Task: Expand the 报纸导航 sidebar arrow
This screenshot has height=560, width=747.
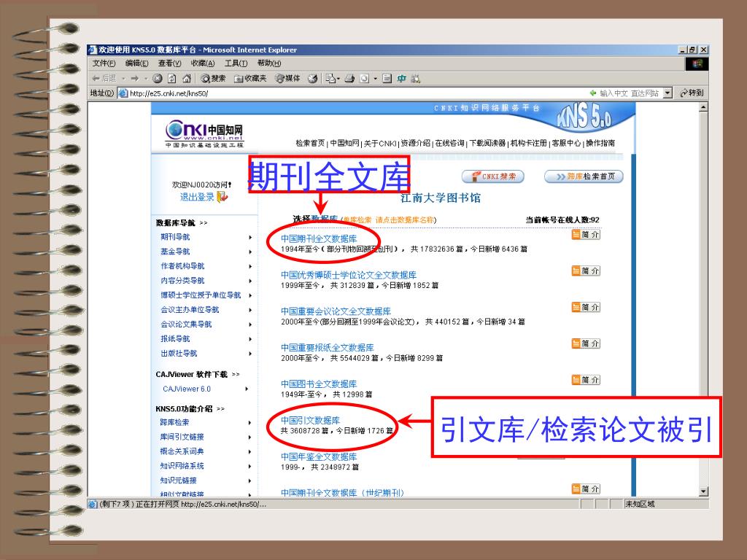Action: point(250,339)
